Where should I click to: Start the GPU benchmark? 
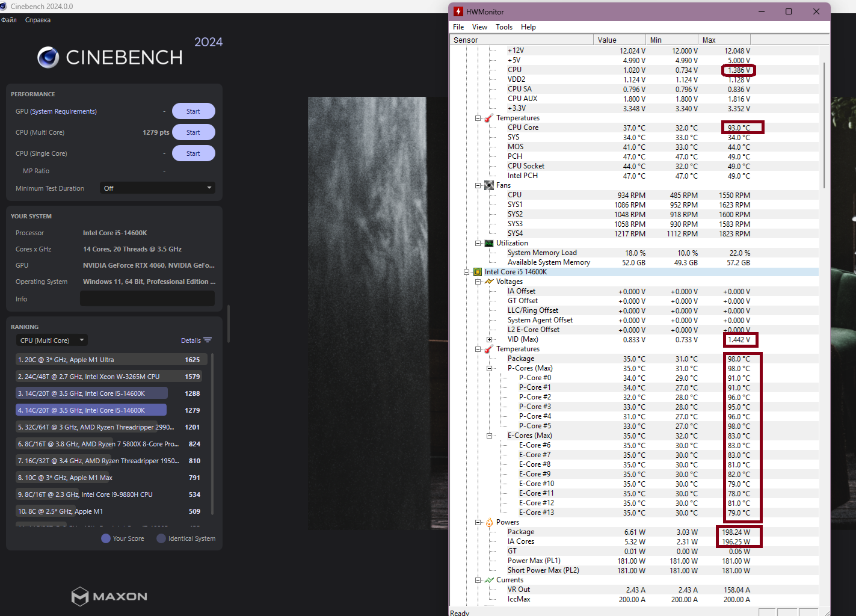click(x=194, y=111)
